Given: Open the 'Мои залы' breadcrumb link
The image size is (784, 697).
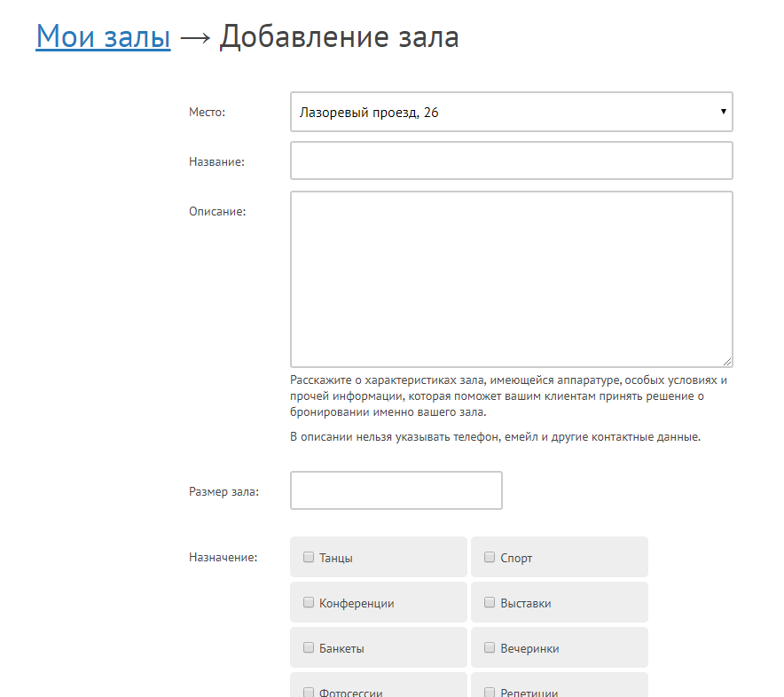Looking at the screenshot, I should (103, 37).
